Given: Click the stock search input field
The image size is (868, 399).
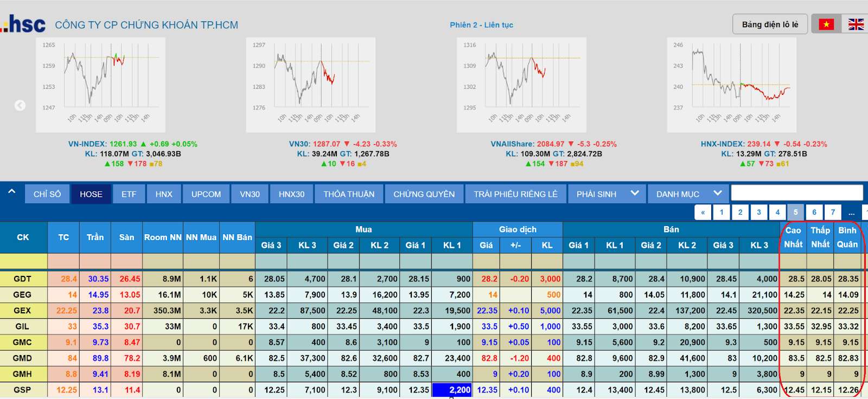Looking at the screenshot, I should click(797, 192).
